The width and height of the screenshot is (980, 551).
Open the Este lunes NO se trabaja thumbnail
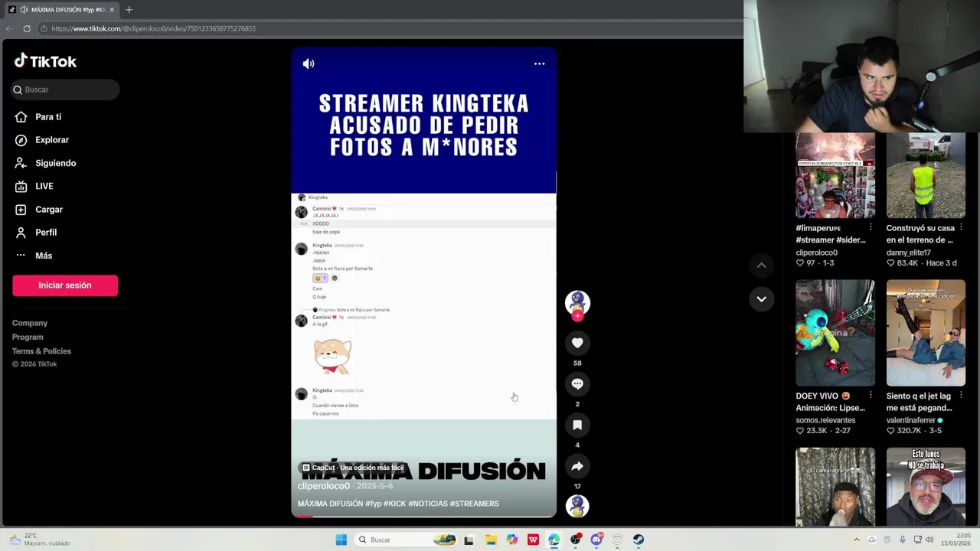tap(926, 487)
